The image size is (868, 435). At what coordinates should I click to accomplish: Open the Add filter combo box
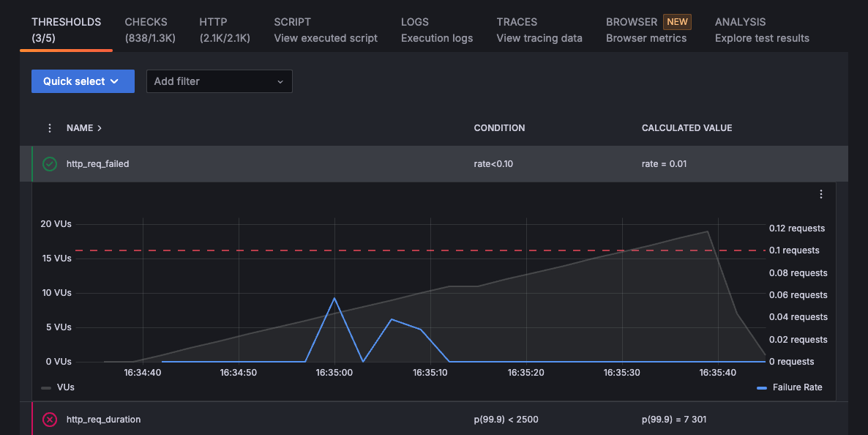click(219, 81)
